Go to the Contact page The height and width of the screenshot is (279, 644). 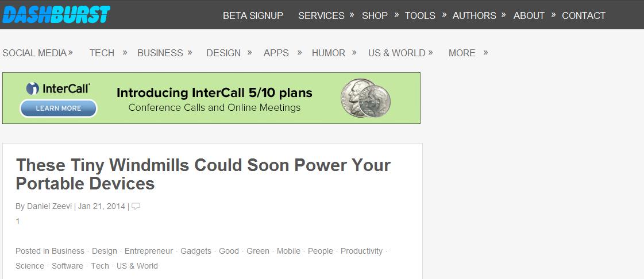(583, 15)
